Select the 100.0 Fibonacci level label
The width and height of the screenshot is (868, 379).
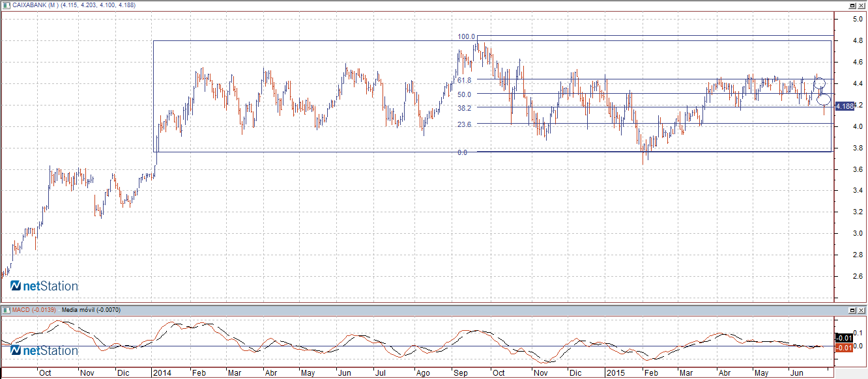[467, 37]
